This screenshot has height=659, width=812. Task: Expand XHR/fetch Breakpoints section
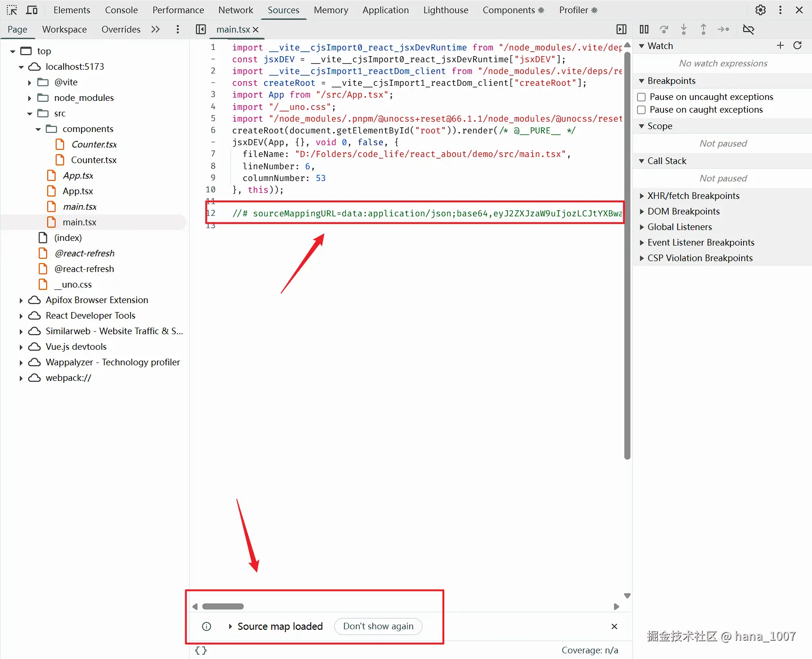(641, 196)
